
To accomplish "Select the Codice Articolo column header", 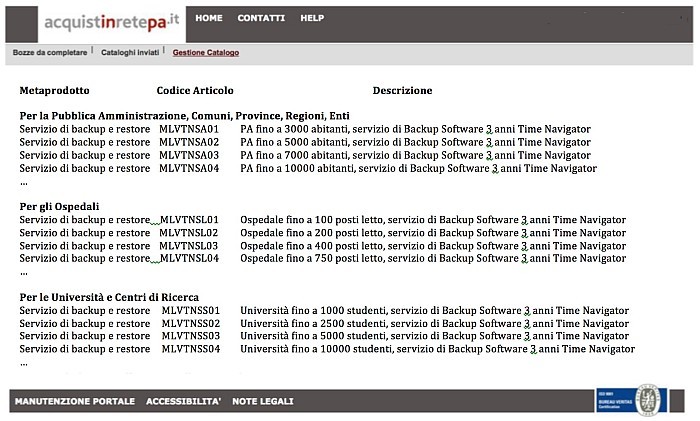I will pos(195,91).
